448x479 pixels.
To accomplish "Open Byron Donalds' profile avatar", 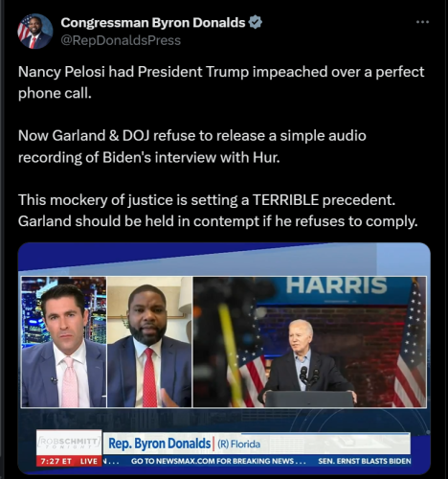I will point(34,32).
